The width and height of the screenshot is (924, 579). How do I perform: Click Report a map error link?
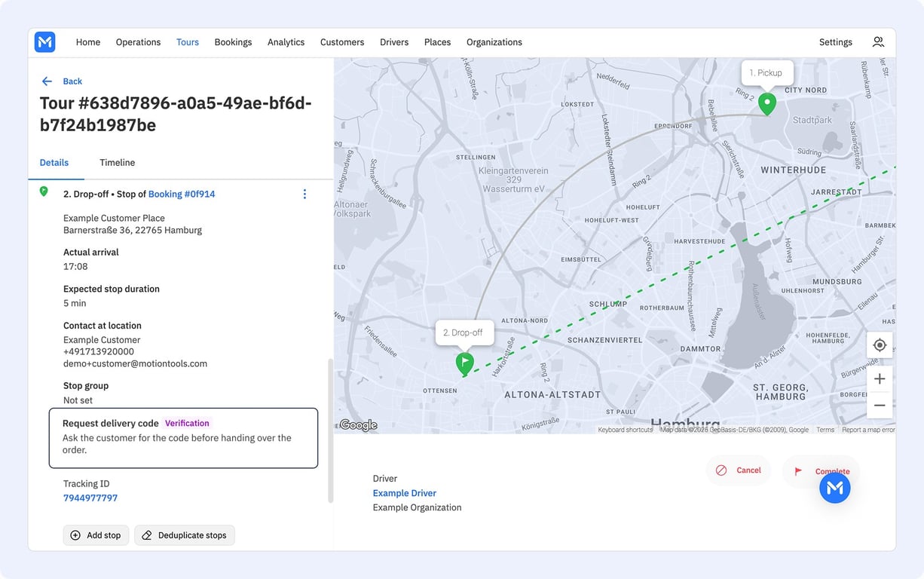[x=868, y=430]
